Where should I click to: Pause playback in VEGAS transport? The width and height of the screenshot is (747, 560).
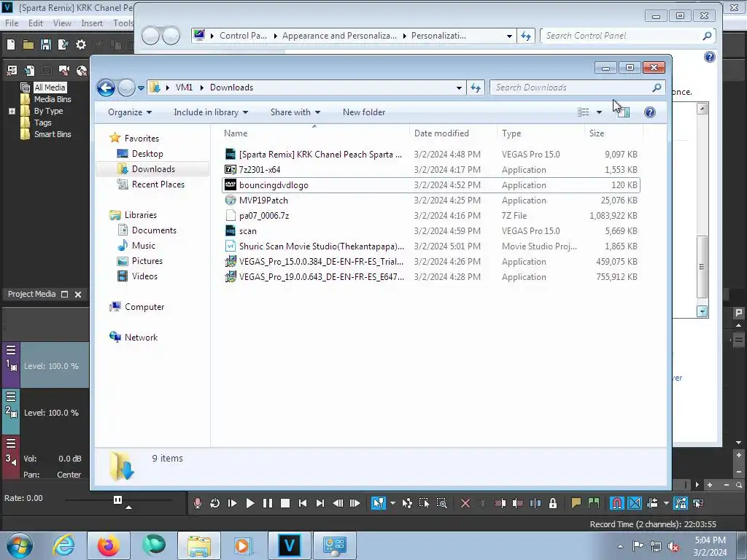pyautogui.click(x=268, y=503)
